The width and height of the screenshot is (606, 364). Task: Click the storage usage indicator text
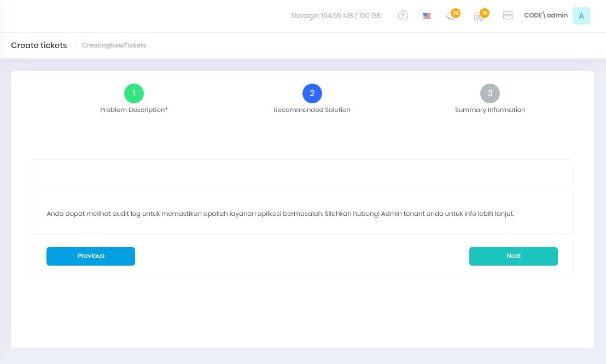335,16
